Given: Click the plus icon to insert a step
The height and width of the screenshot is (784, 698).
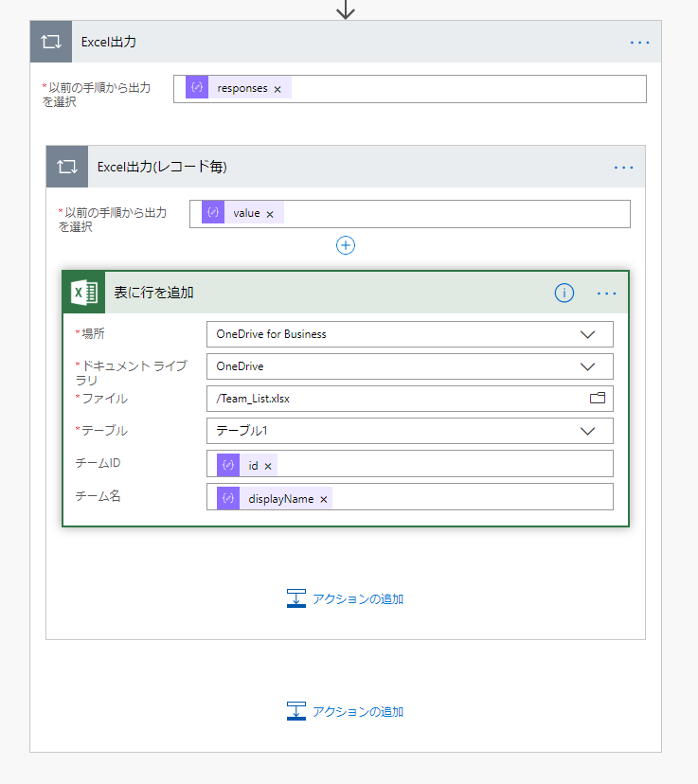Looking at the screenshot, I should [x=345, y=245].
